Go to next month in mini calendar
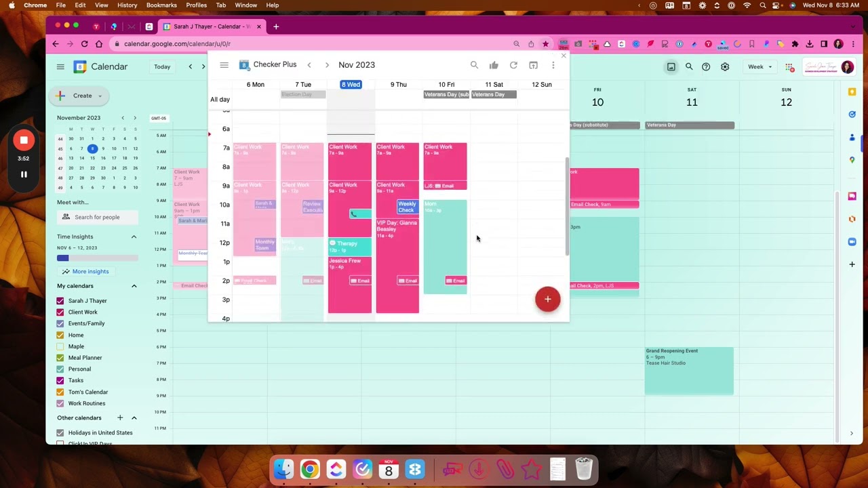This screenshot has width=868, height=488. pyautogui.click(x=134, y=118)
